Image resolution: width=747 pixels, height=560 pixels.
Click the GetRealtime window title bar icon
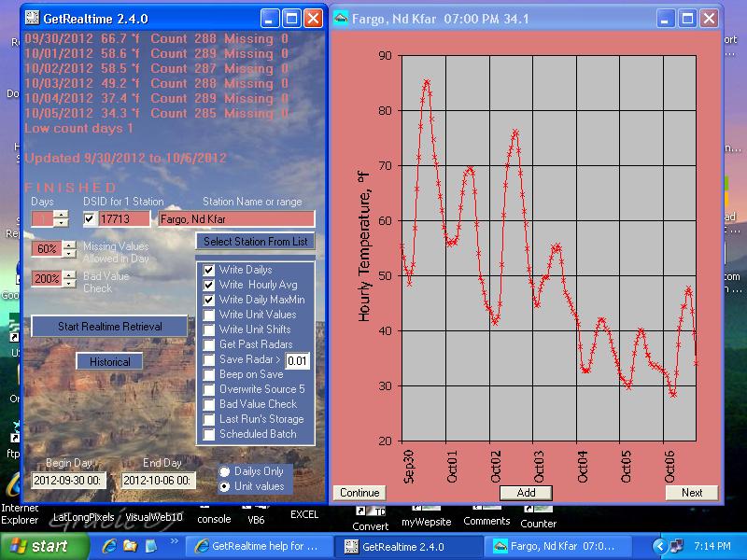(32, 18)
